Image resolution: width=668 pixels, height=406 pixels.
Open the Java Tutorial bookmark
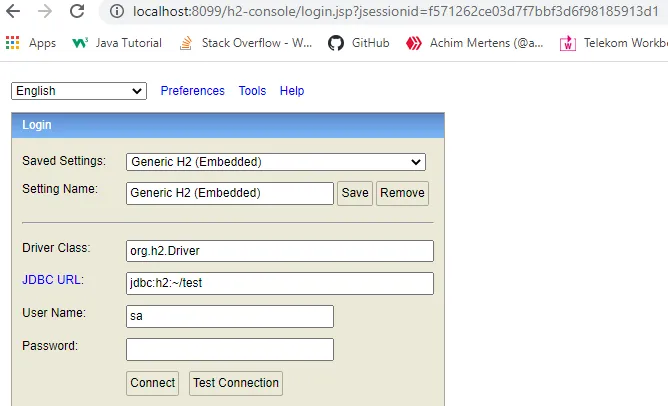click(117, 43)
